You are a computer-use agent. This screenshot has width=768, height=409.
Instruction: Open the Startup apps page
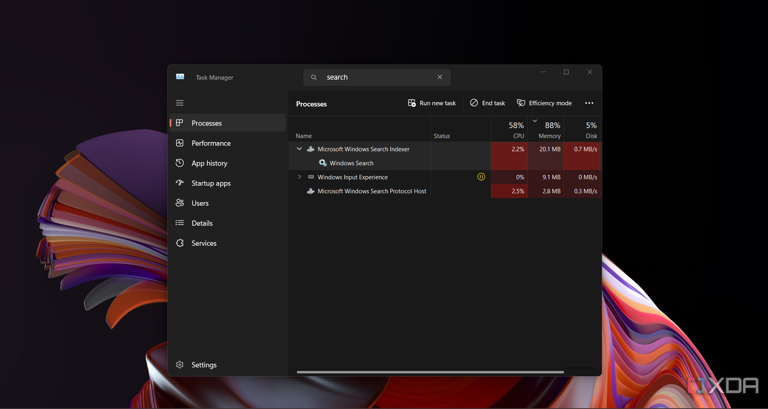[228, 183]
